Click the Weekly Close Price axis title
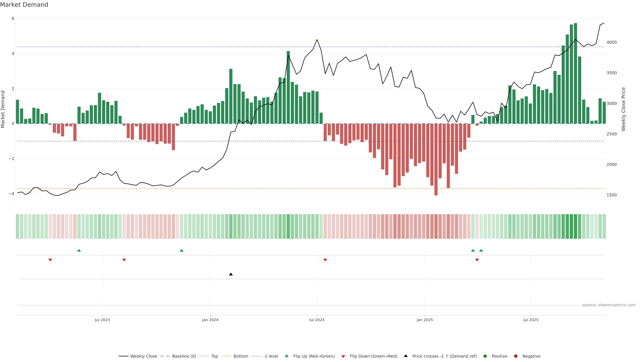This screenshot has width=644, height=362. pyautogui.click(x=623, y=109)
